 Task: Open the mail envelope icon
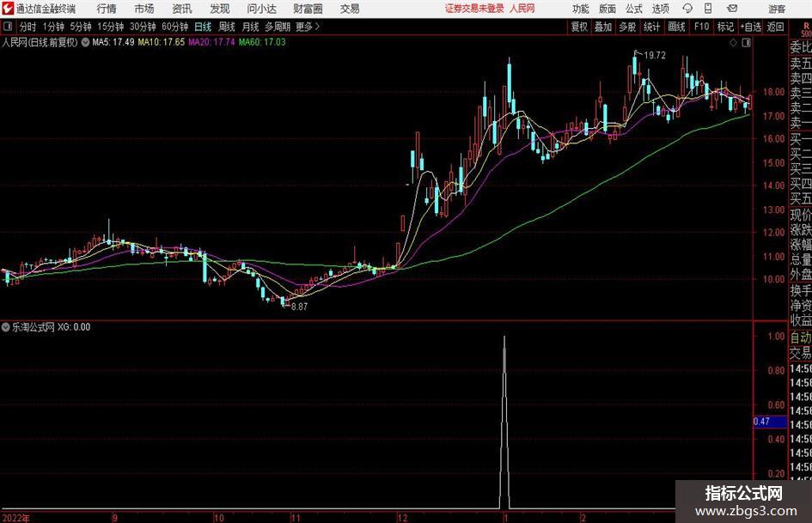coord(732,9)
